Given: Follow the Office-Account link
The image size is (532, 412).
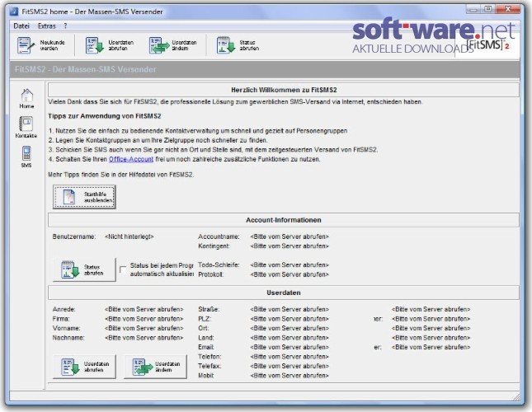Looking at the screenshot, I should pyautogui.click(x=131, y=159).
